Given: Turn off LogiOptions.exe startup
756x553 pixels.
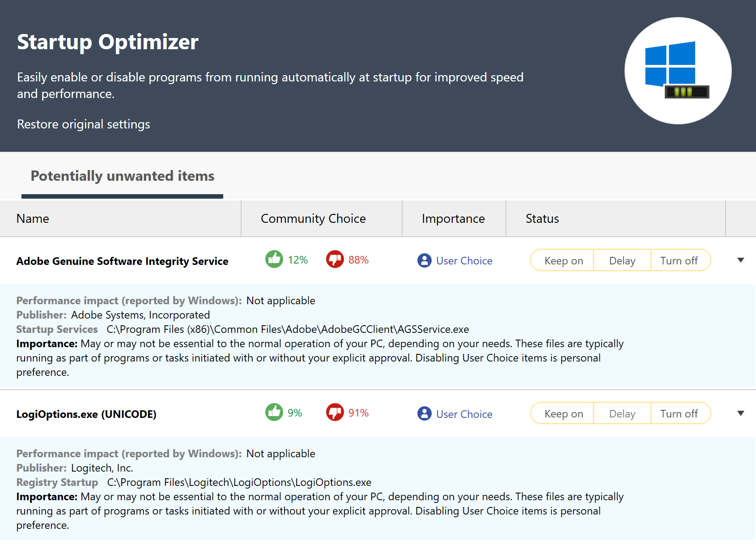Looking at the screenshot, I should tap(680, 413).
